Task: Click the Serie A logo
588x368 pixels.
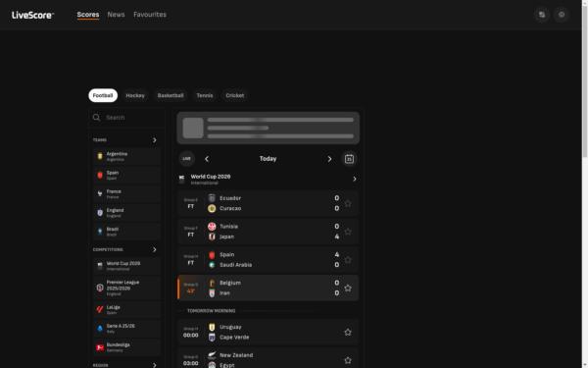Action: (x=100, y=328)
